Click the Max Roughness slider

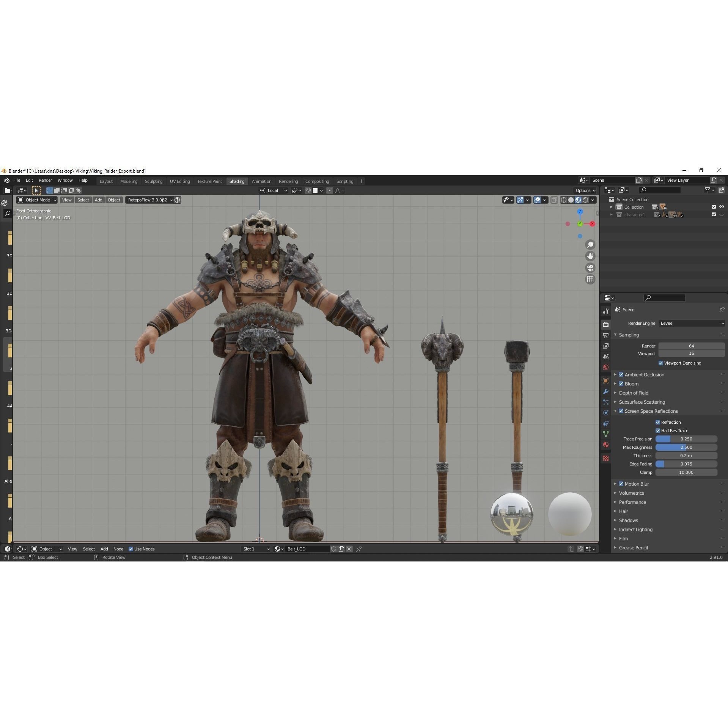(687, 447)
